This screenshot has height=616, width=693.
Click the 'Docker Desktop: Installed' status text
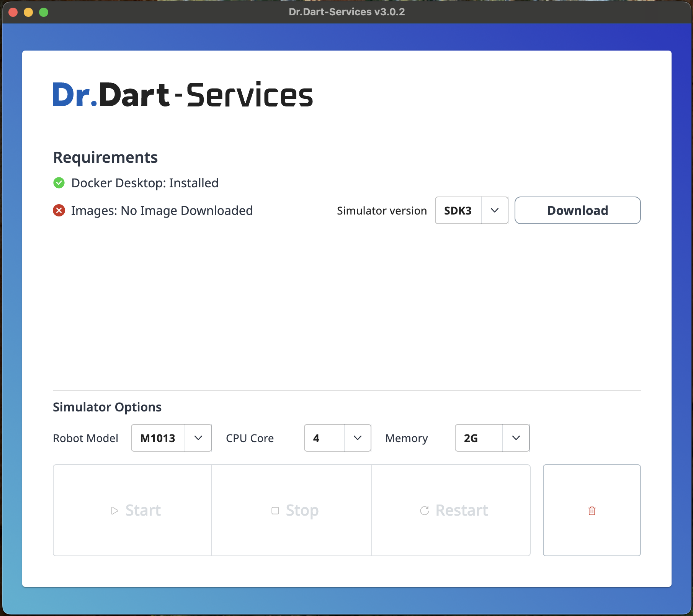coord(145,183)
